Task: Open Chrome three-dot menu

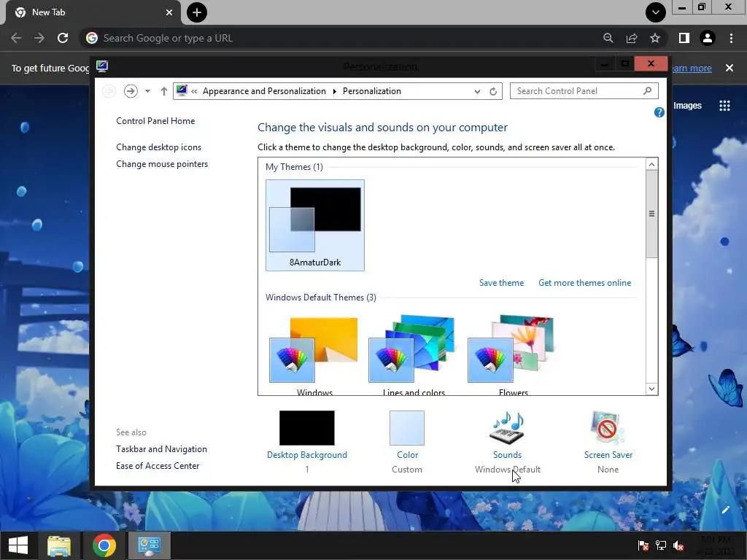Action: pyautogui.click(x=731, y=38)
